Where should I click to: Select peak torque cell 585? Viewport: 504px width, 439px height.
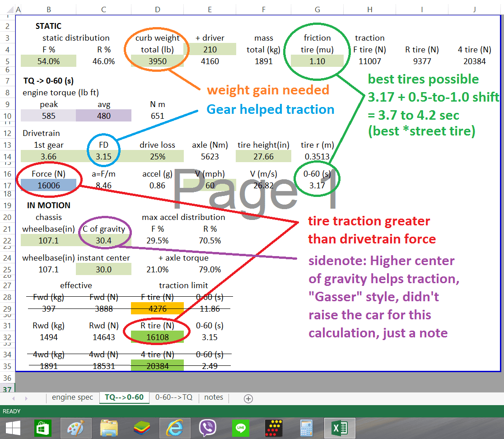tap(48, 116)
